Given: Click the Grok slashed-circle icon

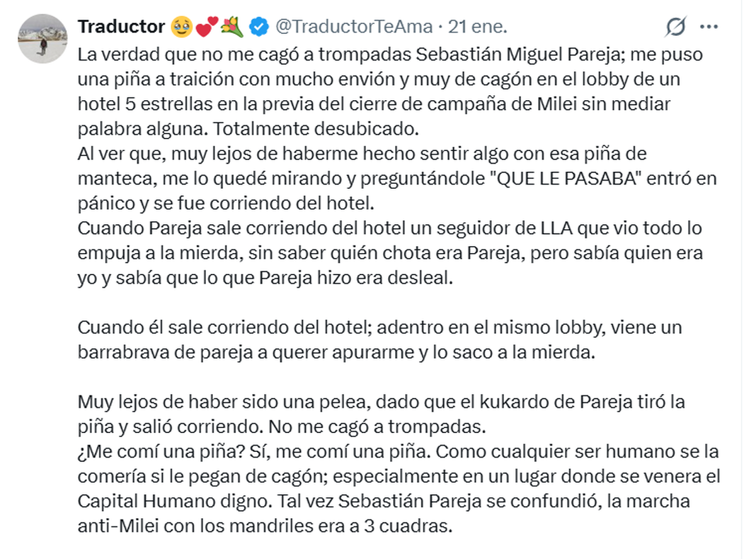Looking at the screenshot, I should tap(675, 27).
